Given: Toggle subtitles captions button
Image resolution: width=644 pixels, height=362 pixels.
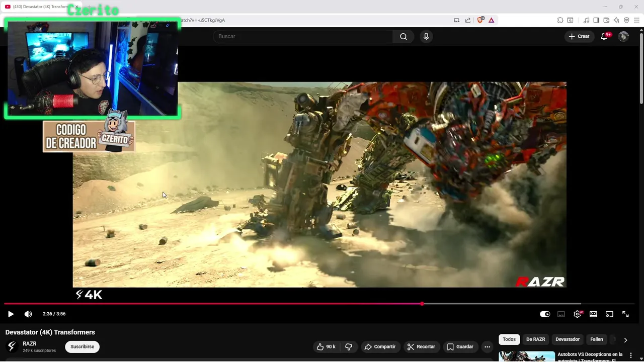Looking at the screenshot, I should (561, 314).
